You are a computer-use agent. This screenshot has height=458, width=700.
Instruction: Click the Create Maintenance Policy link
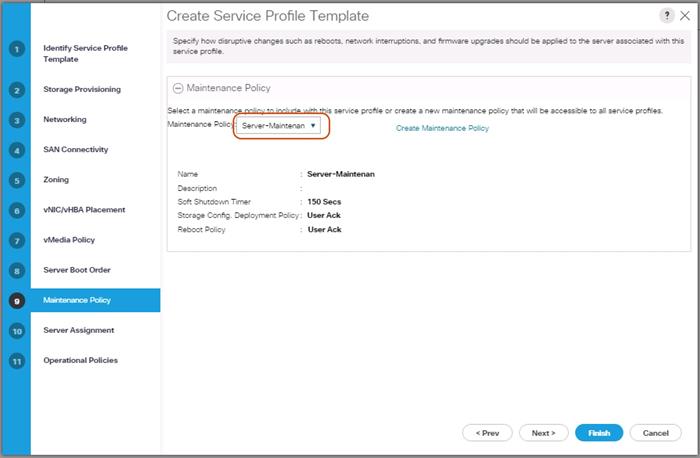(x=442, y=128)
